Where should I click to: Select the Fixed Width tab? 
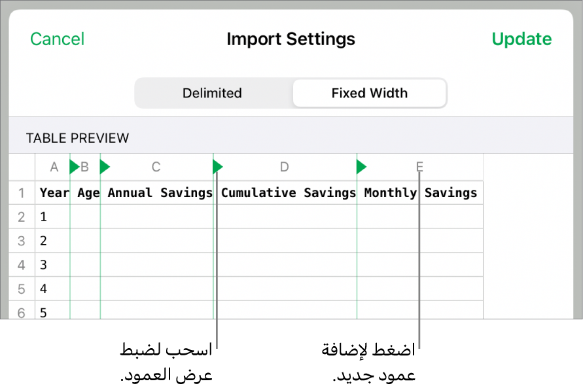click(x=369, y=93)
